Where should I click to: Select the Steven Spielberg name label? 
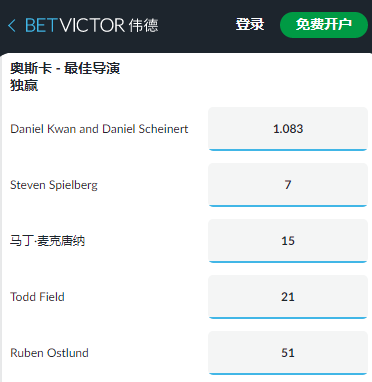[x=54, y=185]
